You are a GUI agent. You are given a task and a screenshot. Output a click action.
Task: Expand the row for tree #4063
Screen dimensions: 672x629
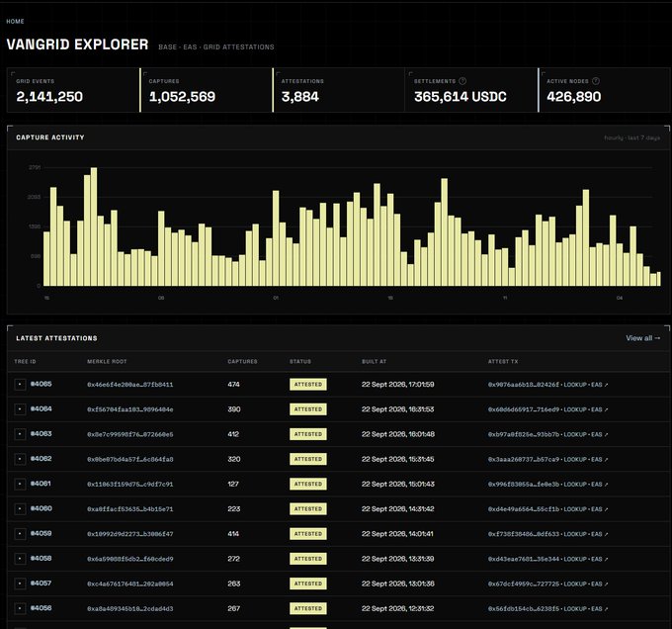pos(20,434)
